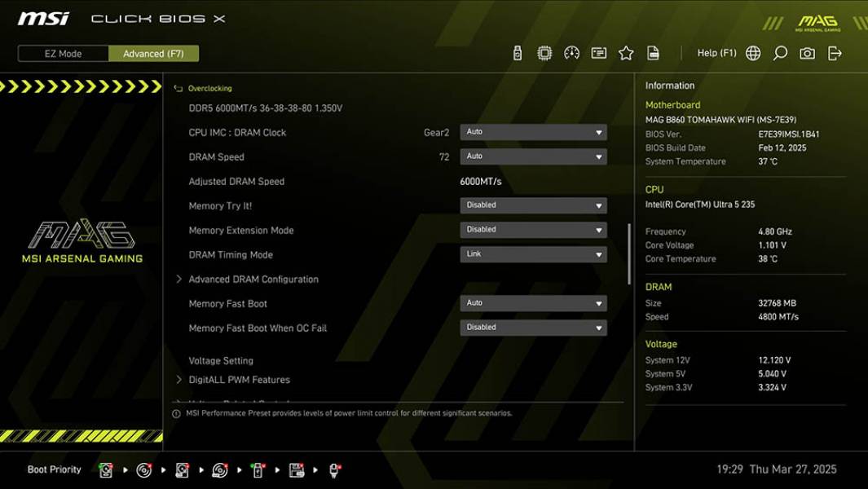The width and height of the screenshot is (868, 489).
Task: Expand DigitALL PWM Features submenu
Action: (239, 380)
